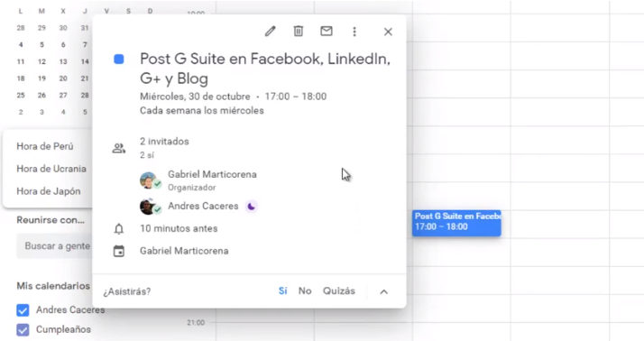
Task: Toggle the Cumpleaños calendar checkbox
Action: pos(23,329)
